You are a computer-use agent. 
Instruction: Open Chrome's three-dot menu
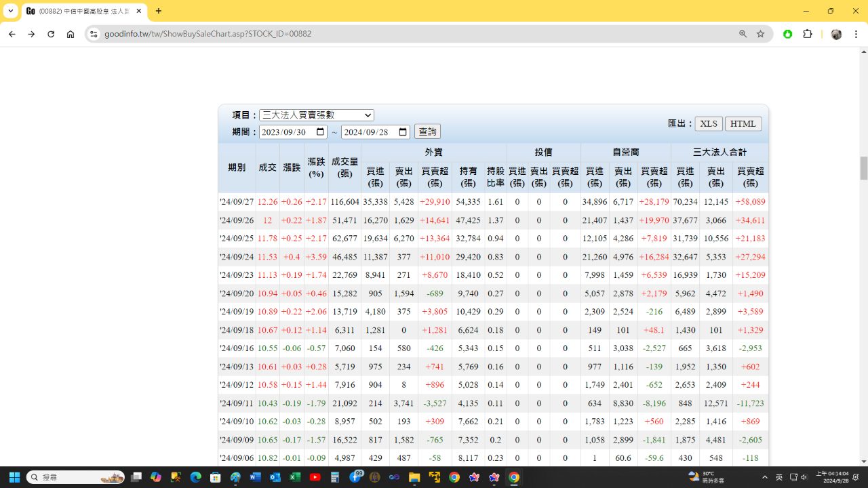855,34
